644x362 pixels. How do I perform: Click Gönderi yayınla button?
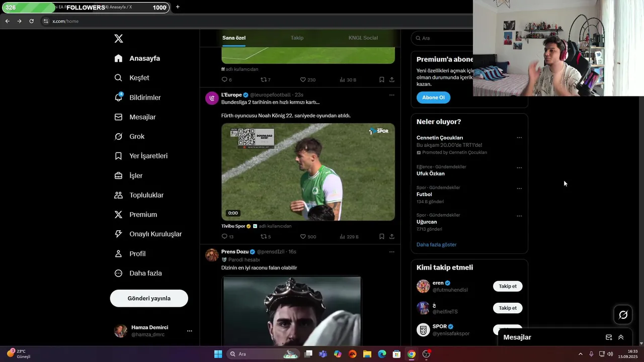pyautogui.click(x=149, y=299)
